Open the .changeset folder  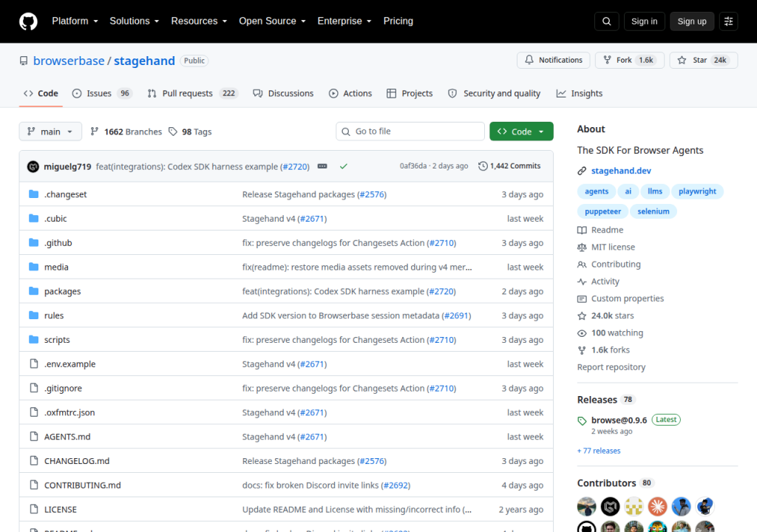tap(65, 194)
